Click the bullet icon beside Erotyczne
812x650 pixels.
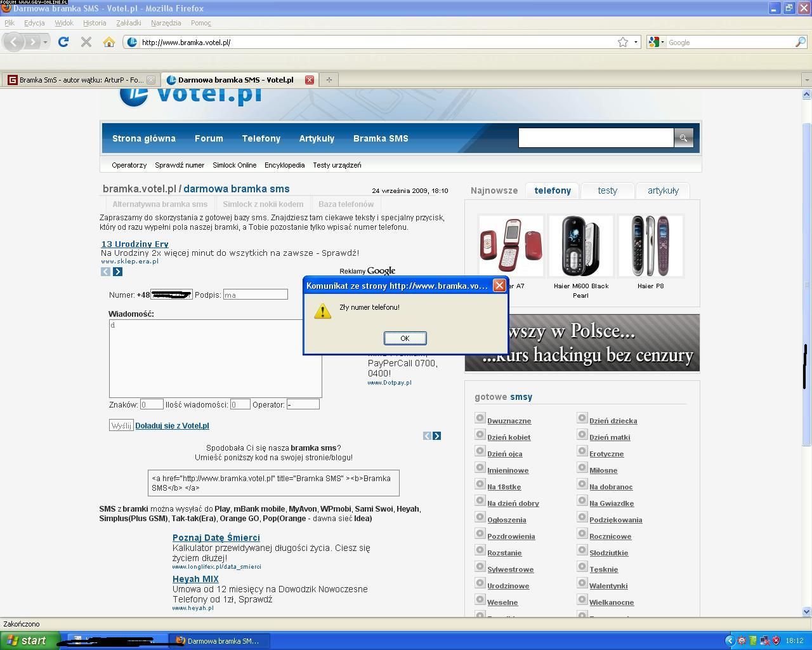coord(582,451)
